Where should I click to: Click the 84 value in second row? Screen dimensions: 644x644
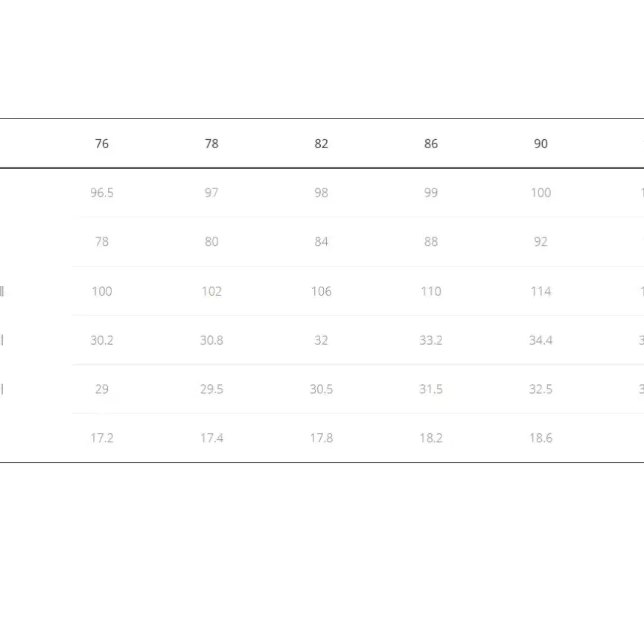(x=321, y=241)
